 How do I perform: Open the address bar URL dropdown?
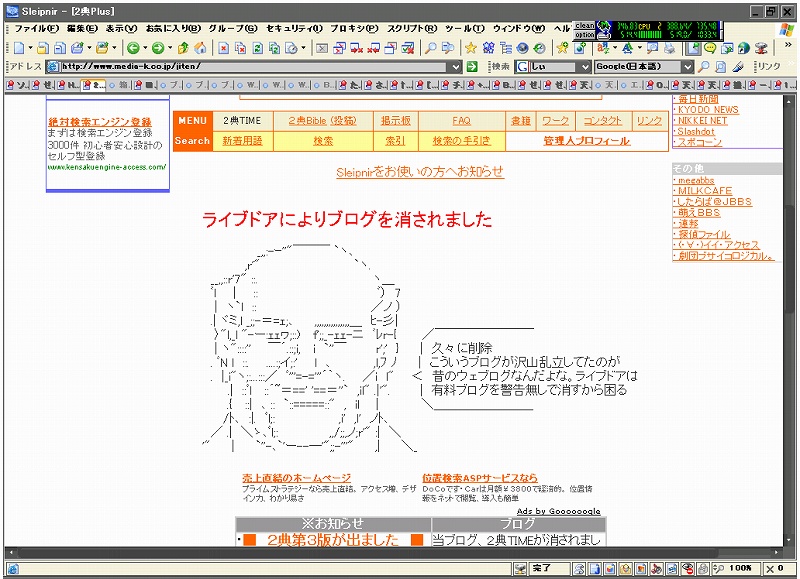tap(456, 66)
